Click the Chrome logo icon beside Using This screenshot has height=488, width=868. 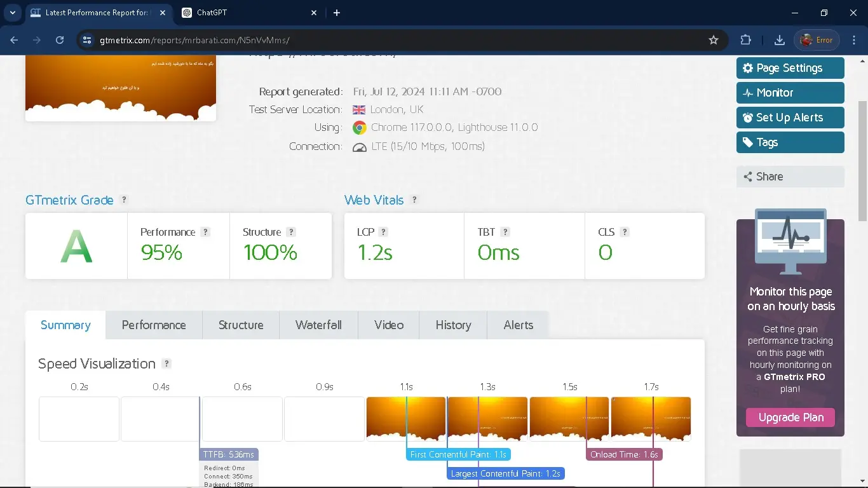click(360, 128)
